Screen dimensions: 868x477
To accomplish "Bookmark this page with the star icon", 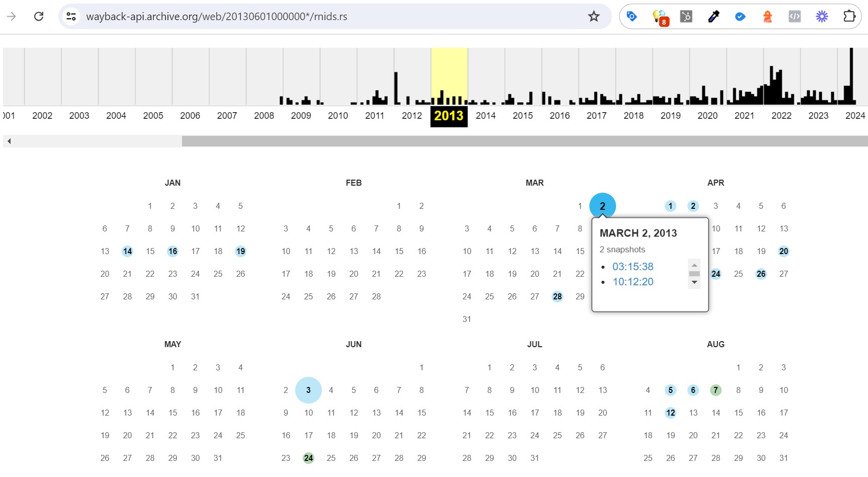I will click(x=593, y=17).
